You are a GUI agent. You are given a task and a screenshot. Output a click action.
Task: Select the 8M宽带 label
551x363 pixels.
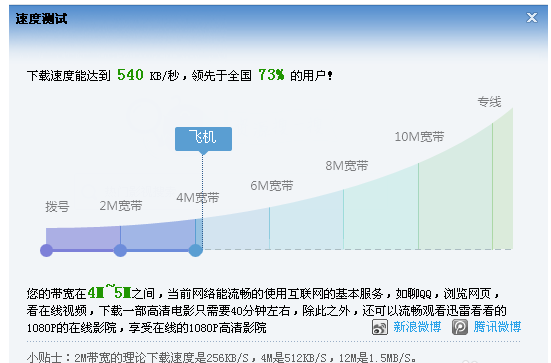[x=346, y=166]
